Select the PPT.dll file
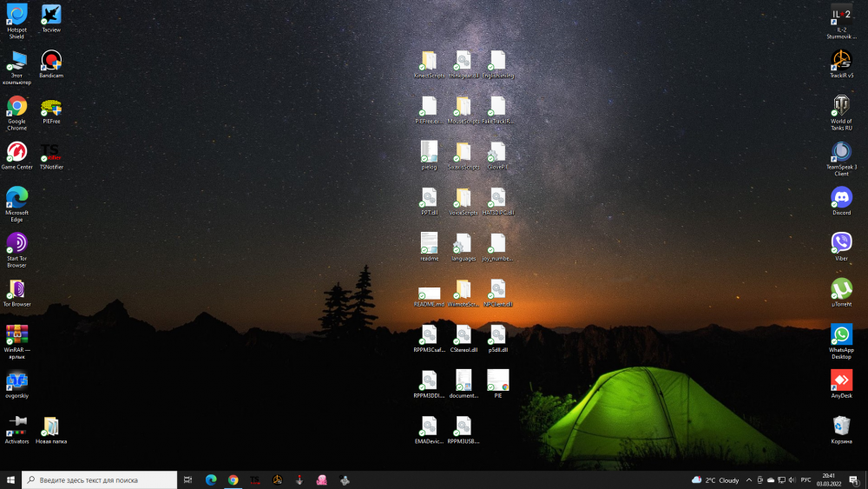This screenshot has height=489, width=868. [x=429, y=199]
